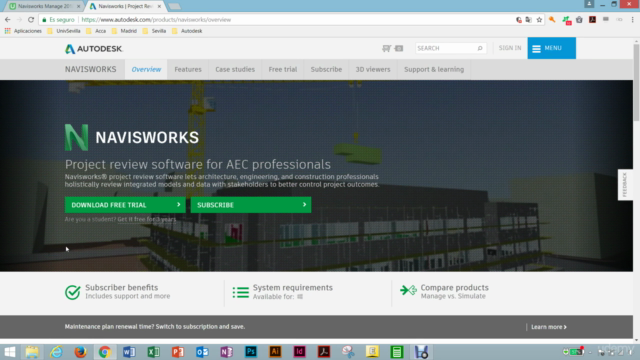
Task: Click the SIGN IN link
Action: click(510, 48)
